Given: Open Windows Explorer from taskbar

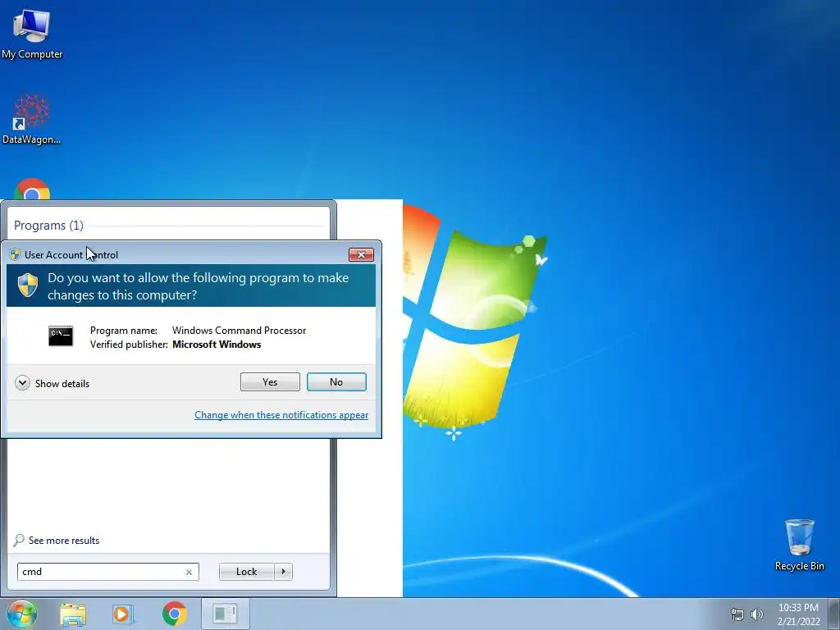Looking at the screenshot, I should click(73, 614).
